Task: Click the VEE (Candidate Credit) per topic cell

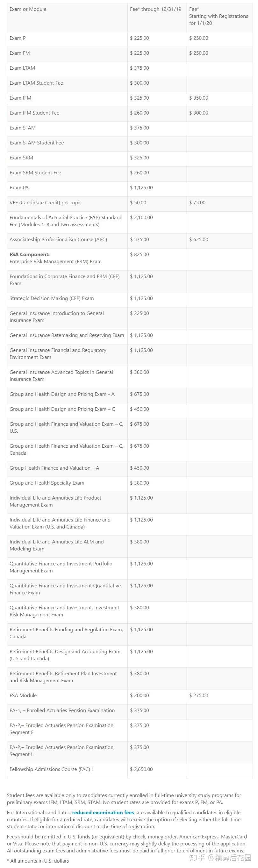Action: [46, 202]
